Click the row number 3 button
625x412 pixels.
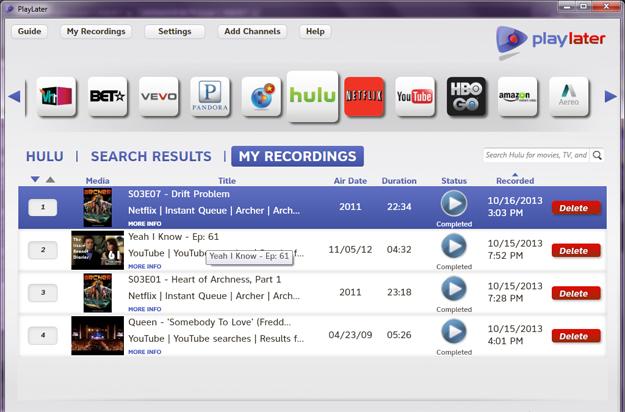point(43,292)
